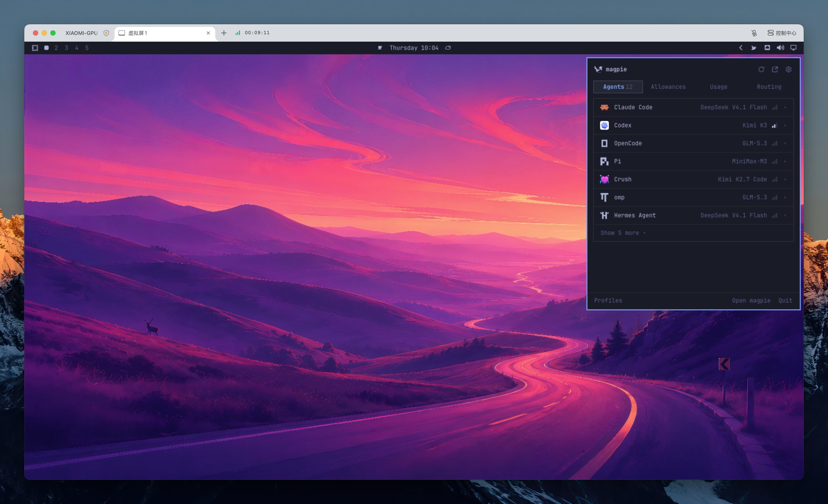Collapse the tray with left chevron
The height and width of the screenshot is (504, 828).
click(x=741, y=48)
